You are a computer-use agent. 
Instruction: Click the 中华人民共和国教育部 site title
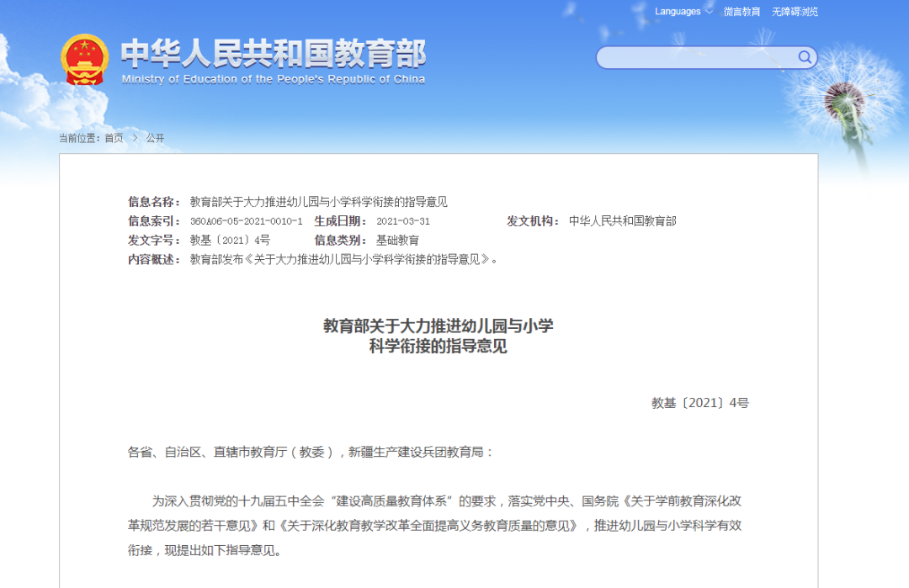(x=273, y=53)
